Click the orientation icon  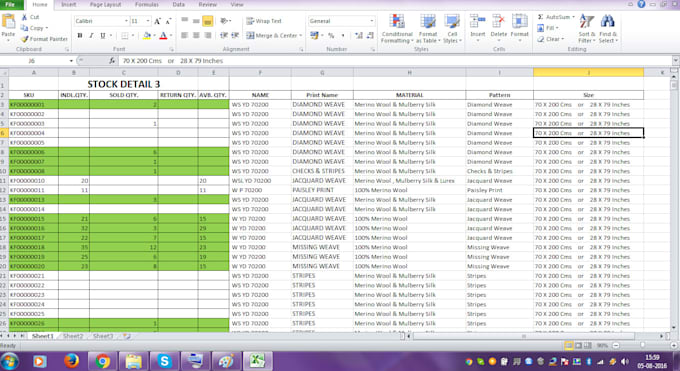click(x=224, y=21)
